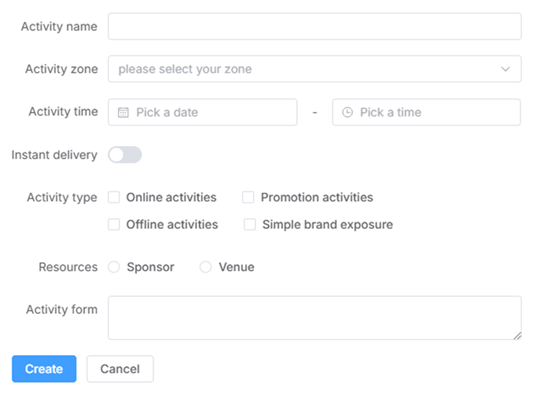Click the resize grip of Activity form textarea
The height and width of the screenshot is (402, 554).
pos(517,336)
